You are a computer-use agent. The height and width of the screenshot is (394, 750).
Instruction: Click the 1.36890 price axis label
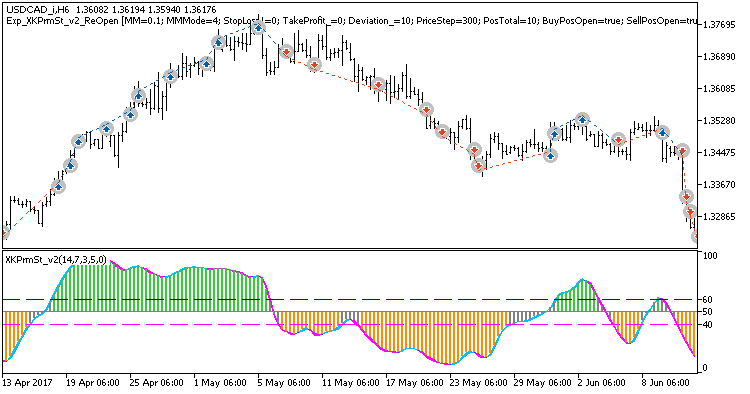(720, 56)
